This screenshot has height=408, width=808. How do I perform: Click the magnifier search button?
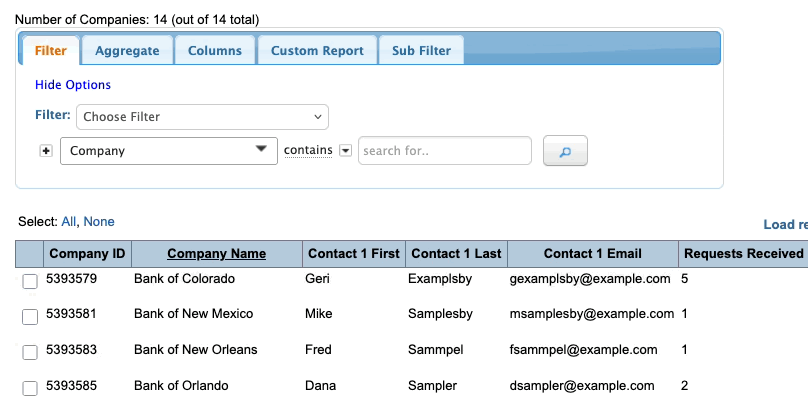pyautogui.click(x=565, y=151)
